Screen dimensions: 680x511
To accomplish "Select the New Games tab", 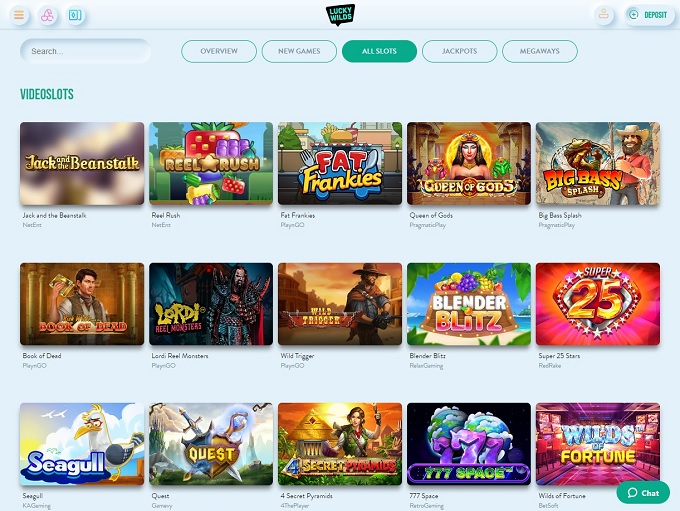I will pyautogui.click(x=299, y=51).
